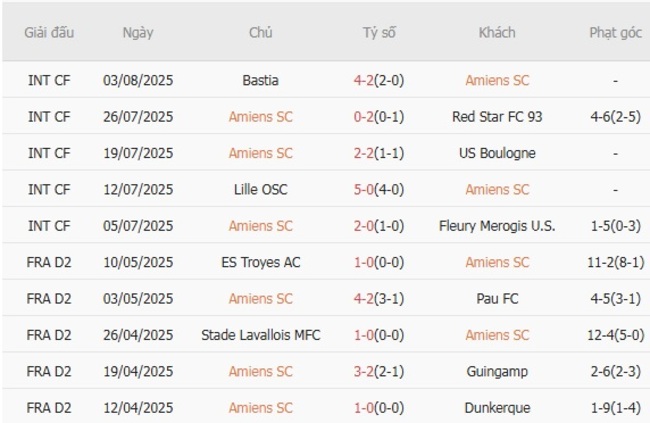Viewport: 650px width, 423px height.
Task: Select the Giải đấu column header
Action: 49,32
